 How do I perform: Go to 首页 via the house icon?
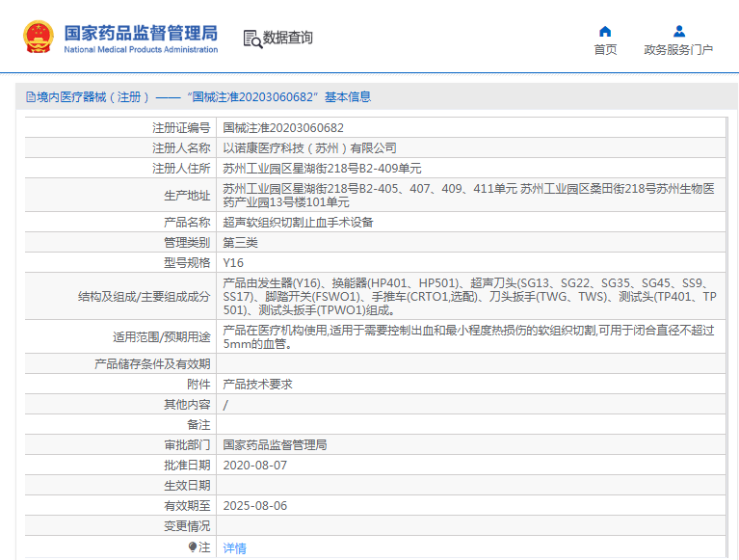click(605, 32)
